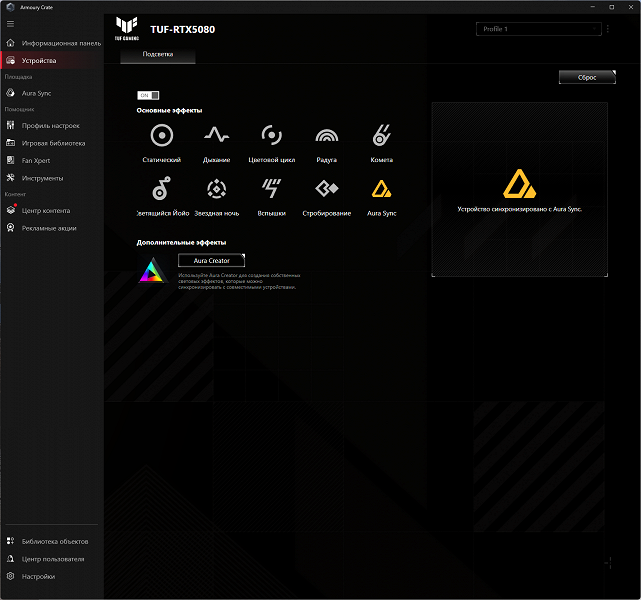Switch to the Подсветка tab
Viewport: 641px width, 600px height.
pos(157,54)
